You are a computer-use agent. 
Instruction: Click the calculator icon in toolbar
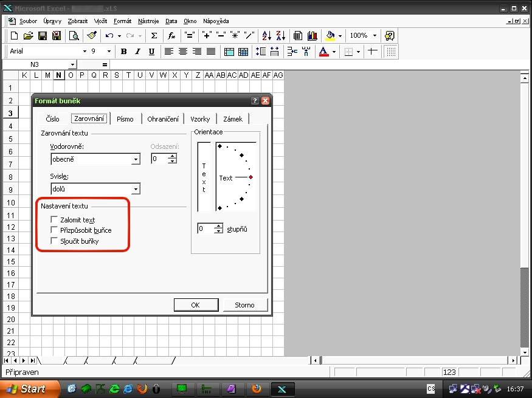pyautogui.click(x=298, y=35)
